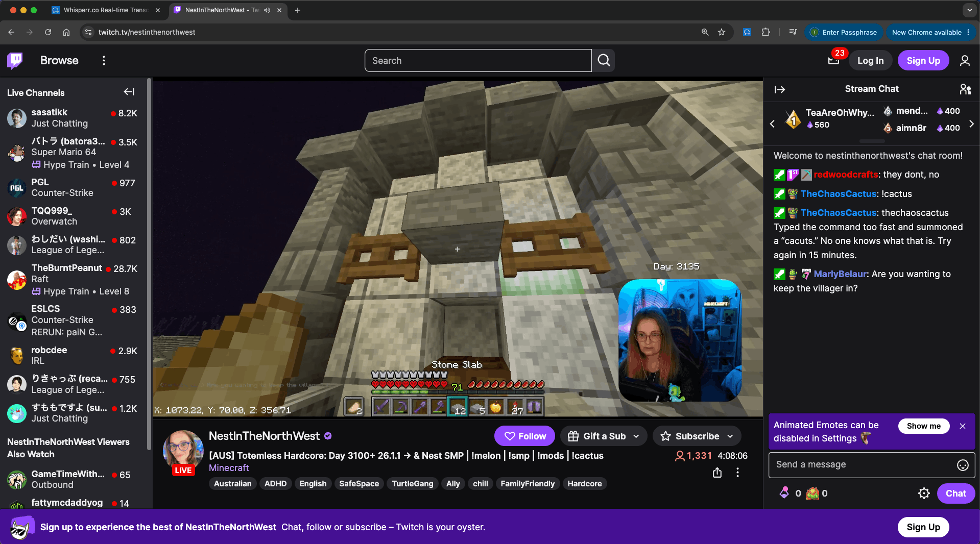The width and height of the screenshot is (980, 544).
Task: Click the Hardcore tag
Action: 585,484
